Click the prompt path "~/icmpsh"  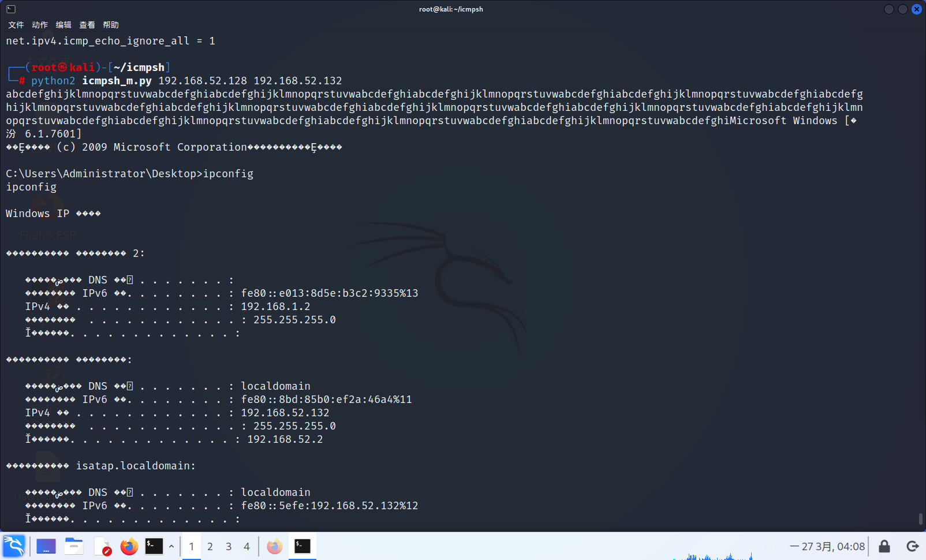[139, 68]
